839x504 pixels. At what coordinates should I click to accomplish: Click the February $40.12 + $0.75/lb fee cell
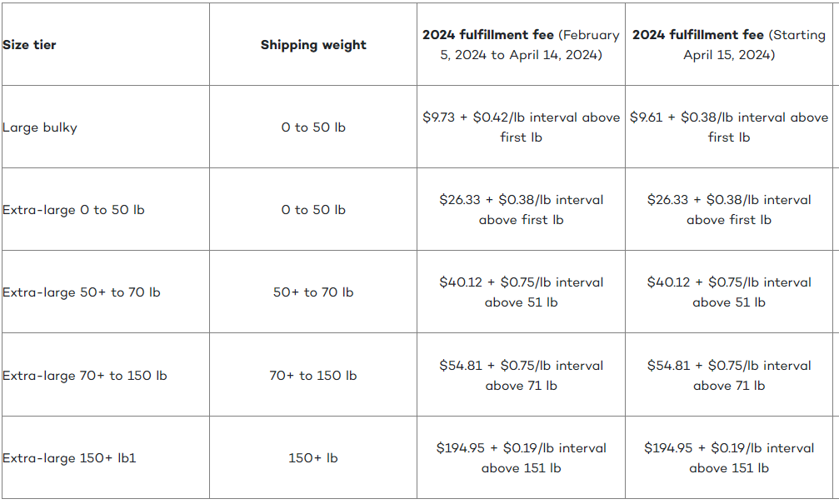[x=522, y=292]
